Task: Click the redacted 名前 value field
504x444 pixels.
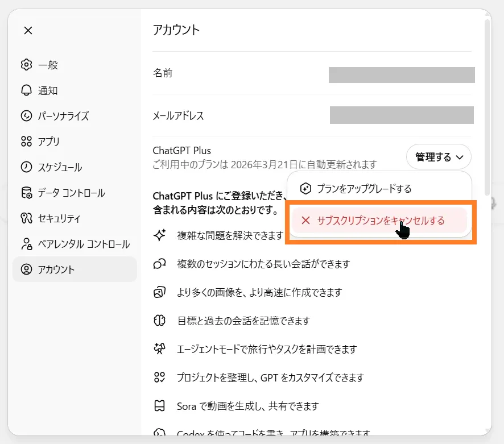Action: point(402,75)
